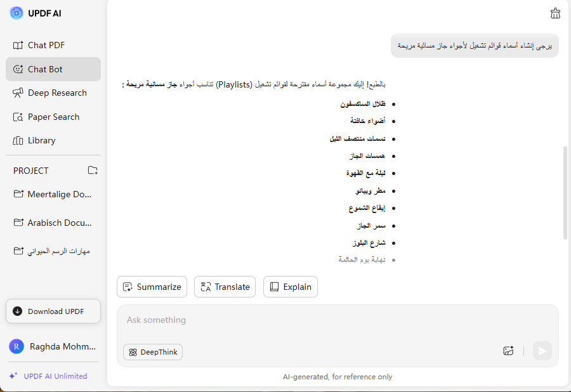Open the Meertalige Do... project

point(59,194)
